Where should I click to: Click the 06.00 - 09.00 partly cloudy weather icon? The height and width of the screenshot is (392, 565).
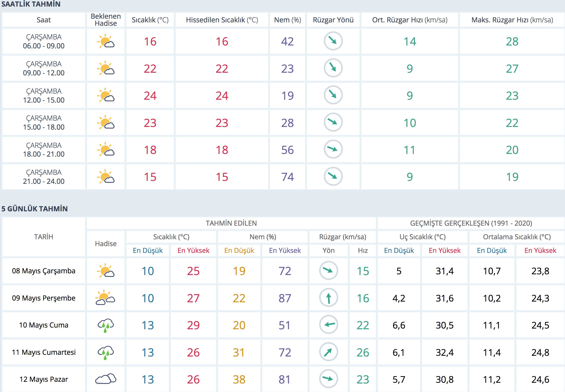(x=106, y=41)
